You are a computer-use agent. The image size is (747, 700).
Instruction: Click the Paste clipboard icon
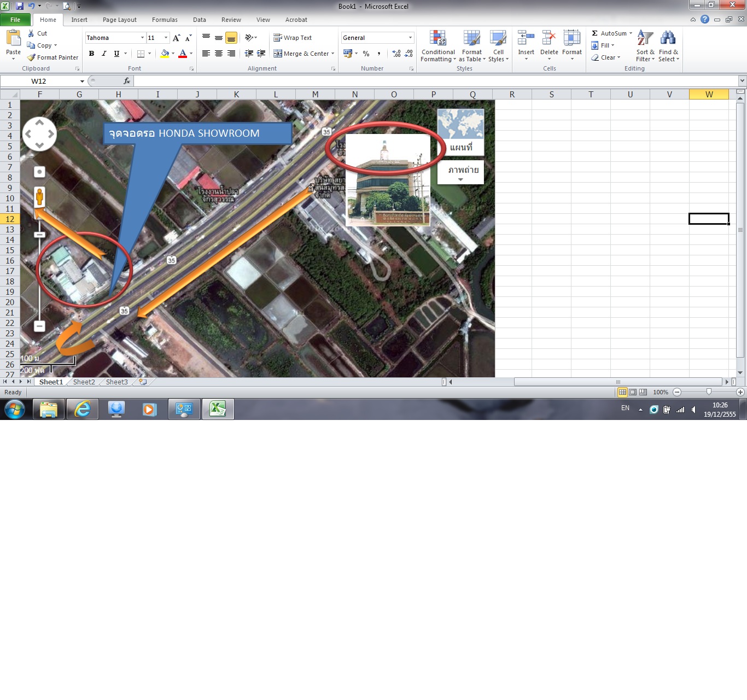[x=13, y=38]
